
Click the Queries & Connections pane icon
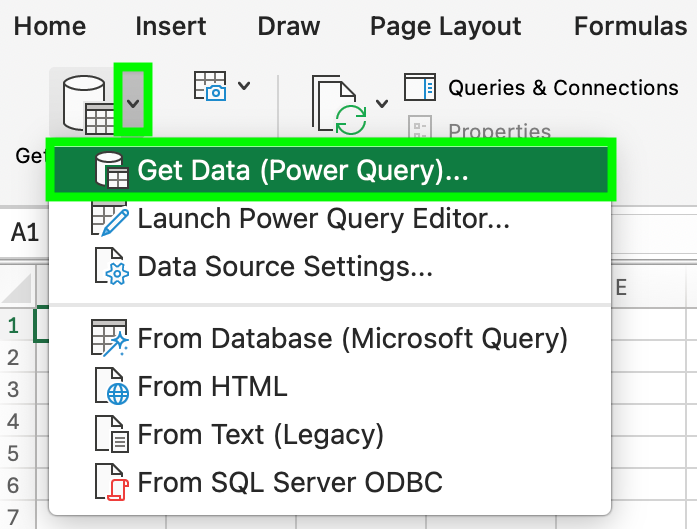[x=420, y=87]
